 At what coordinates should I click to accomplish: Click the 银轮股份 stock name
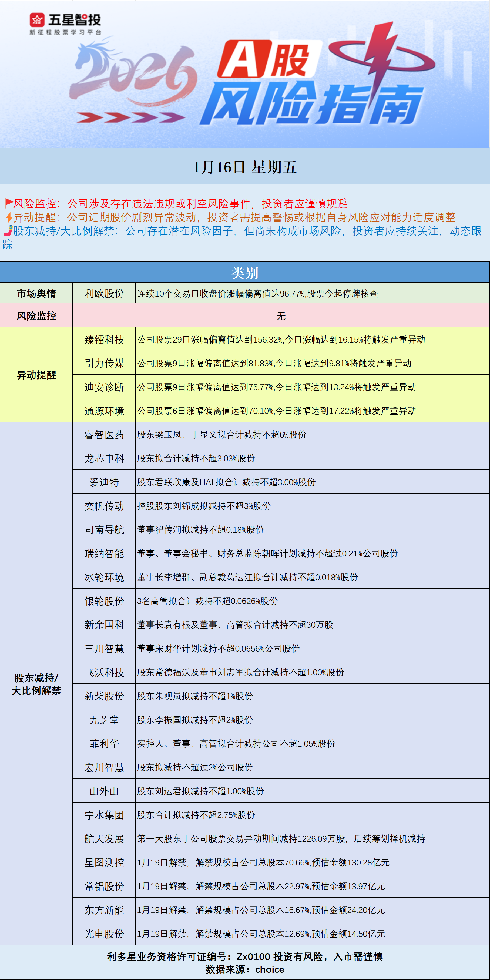pos(104,601)
